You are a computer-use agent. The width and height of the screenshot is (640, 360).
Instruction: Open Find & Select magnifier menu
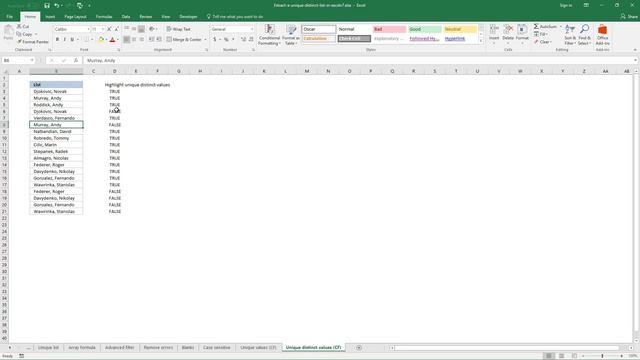pos(584,35)
